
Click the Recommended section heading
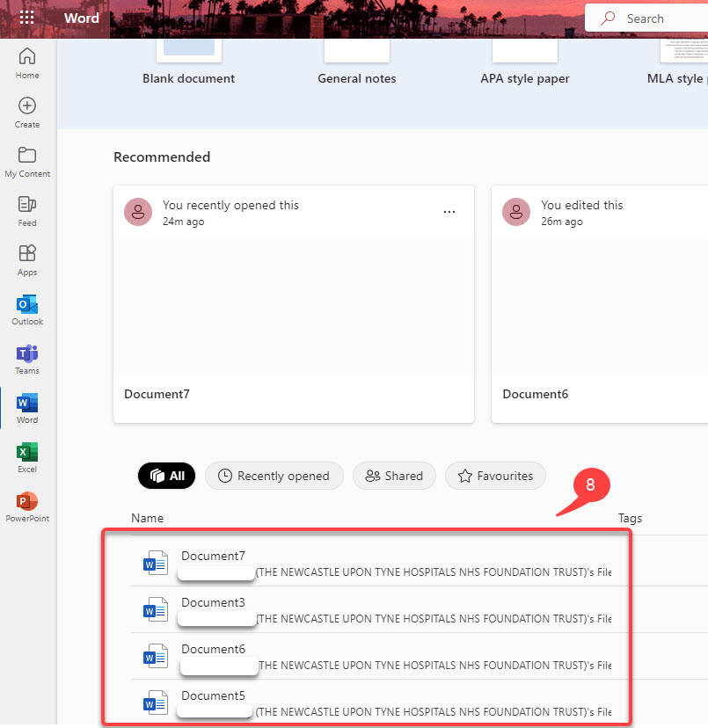point(162,157)
